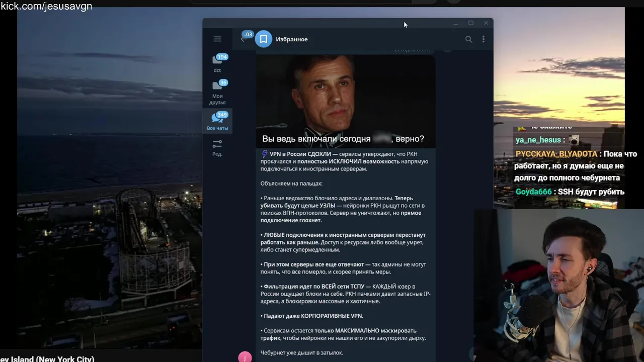Screen dimensions: 644x362
Task: Click the paragraph starting "Сервисам остается"
Action: point(343,334)
